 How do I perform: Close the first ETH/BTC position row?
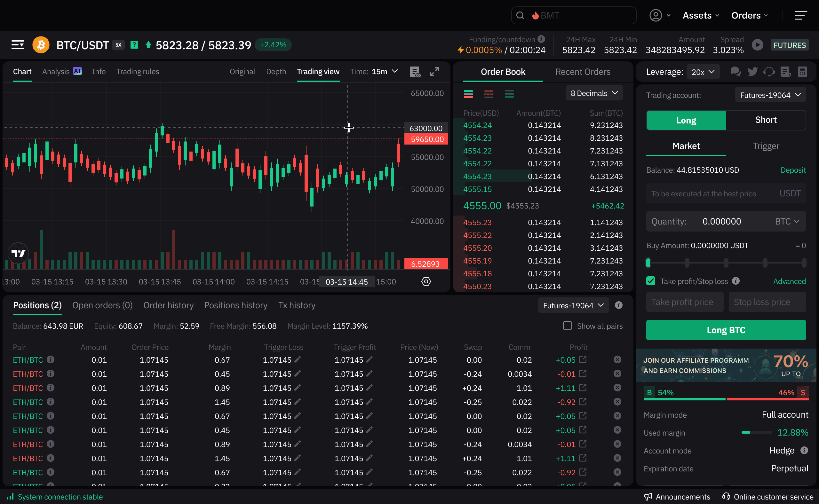[617, 360]
